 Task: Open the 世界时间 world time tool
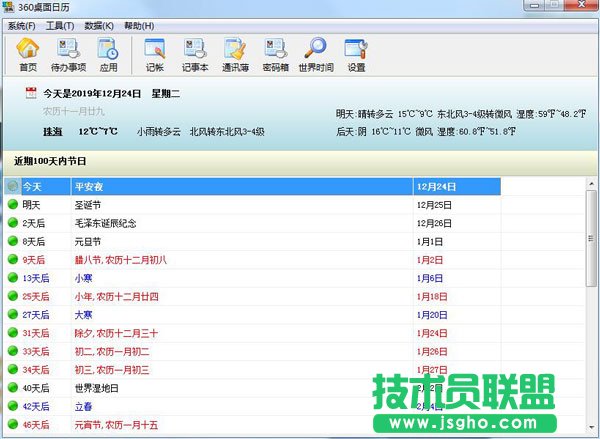pyautogui.click(x=316, y=54)
